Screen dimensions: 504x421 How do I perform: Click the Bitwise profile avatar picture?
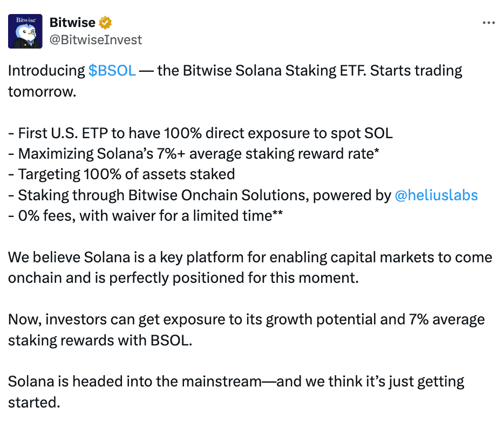point(25,31)
